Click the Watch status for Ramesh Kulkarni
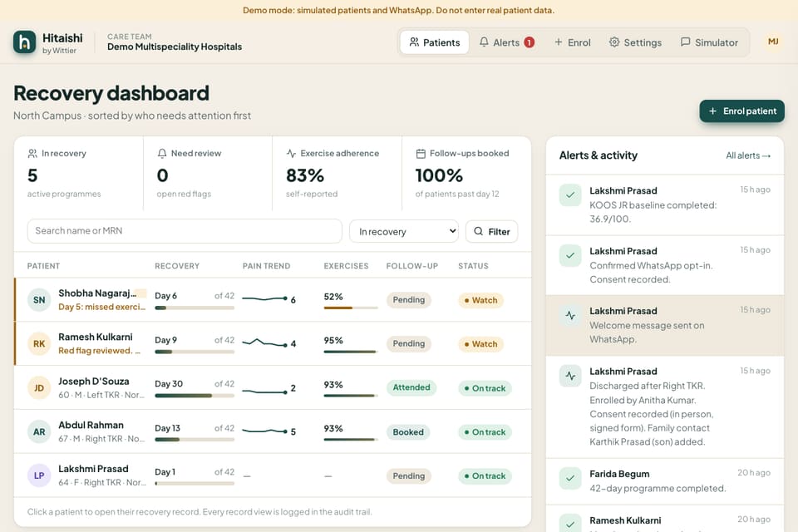The height and width of the screenshot is (532, 798). pyautogui.click(x=481, y=344)
